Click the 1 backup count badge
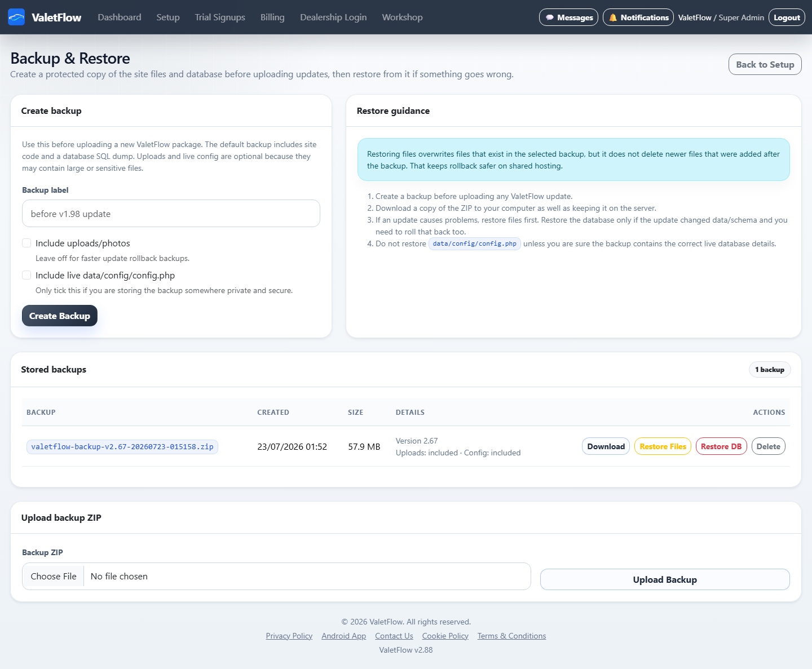 770,370
